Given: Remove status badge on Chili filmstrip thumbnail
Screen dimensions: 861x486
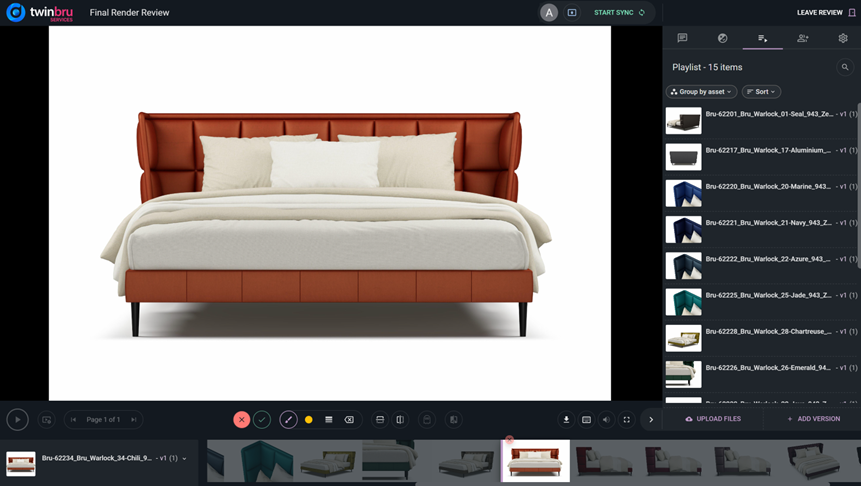Looking at the screenshot, I should point(509,439).
